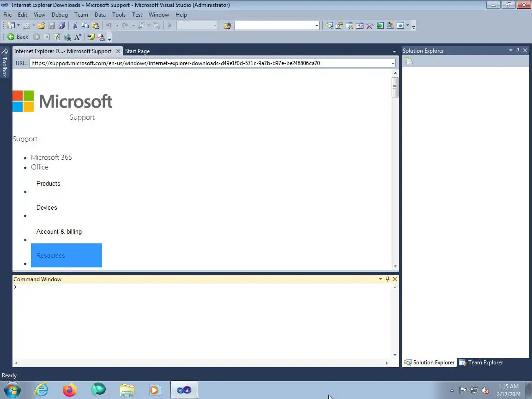This screenshot has height=399, width=532.
Task: Click the Text Size 'A' icon
Action: click(x=78, y=37)
